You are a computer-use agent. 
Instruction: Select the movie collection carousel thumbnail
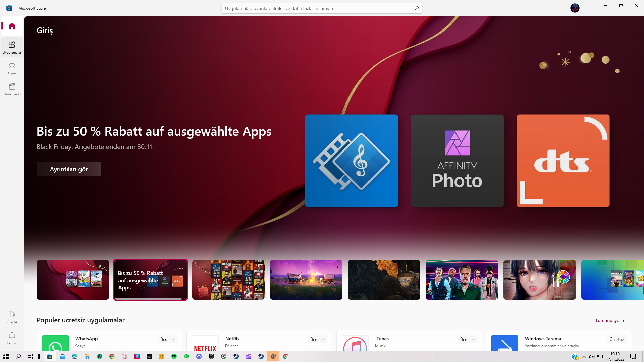[228, 280]
